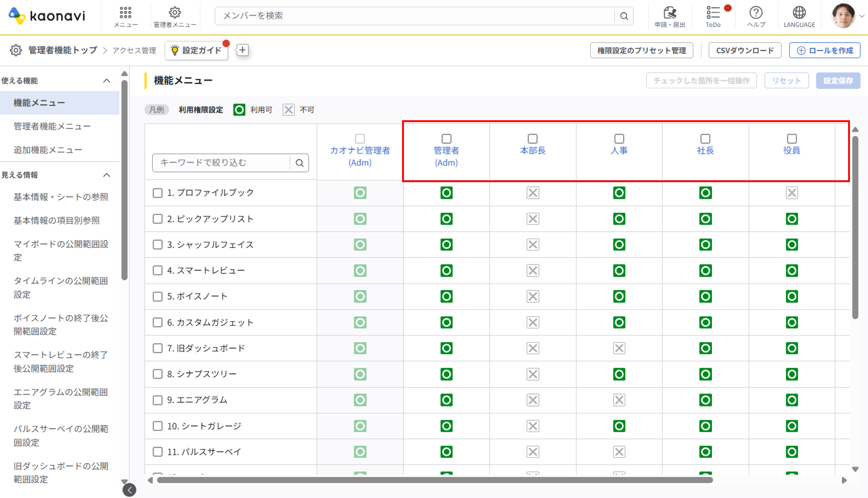This screenshot has height=498, width=868.
Task: Open the profile avatar dropdown arrow
Action: 862,16
